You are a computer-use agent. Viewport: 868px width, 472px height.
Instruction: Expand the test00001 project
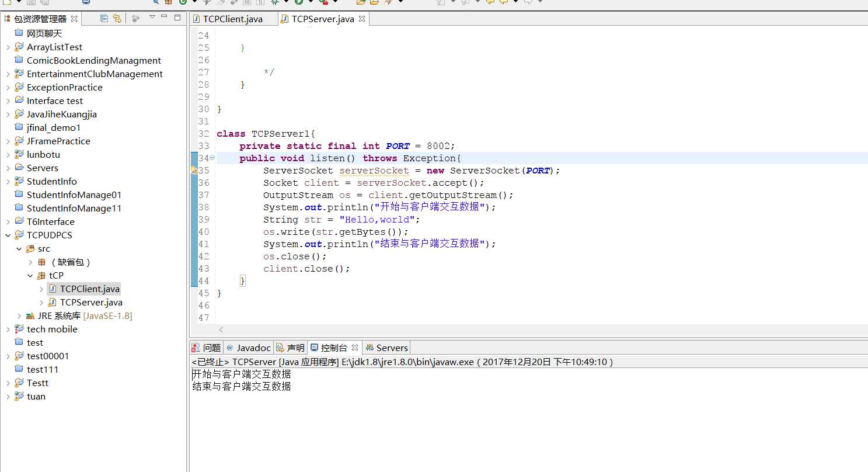[8, 356]
